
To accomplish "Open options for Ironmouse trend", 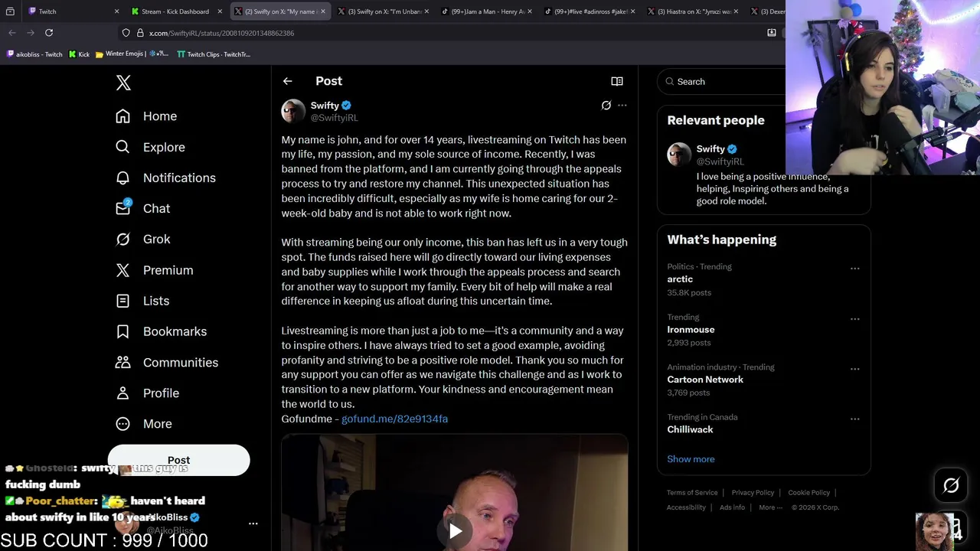I will pos(854,319).
